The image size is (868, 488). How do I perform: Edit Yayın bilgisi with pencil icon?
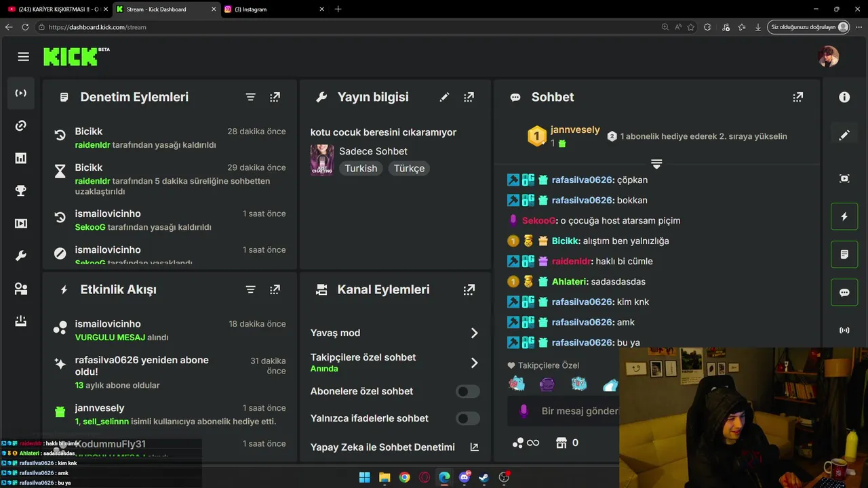click(444, 97)
